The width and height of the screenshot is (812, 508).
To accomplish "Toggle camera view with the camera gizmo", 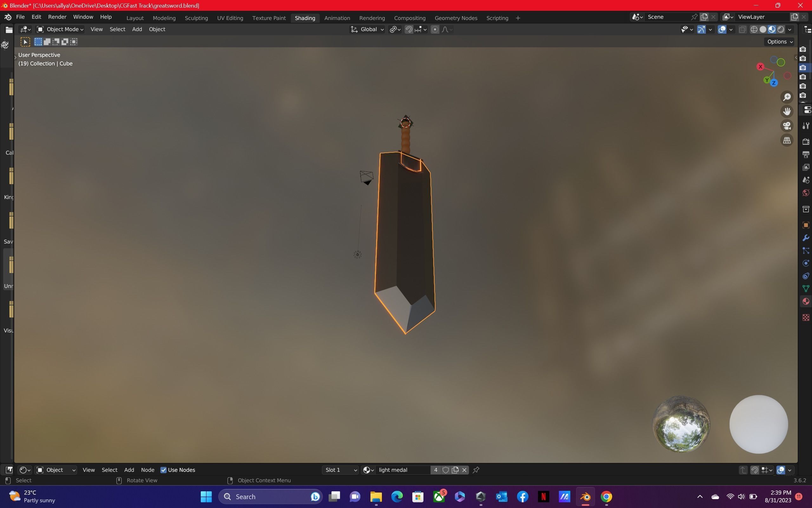I will (x=787, y=126).
